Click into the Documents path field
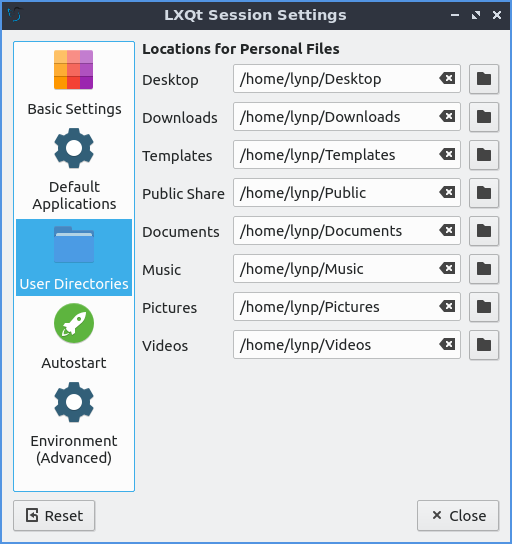The image size is (512, 544). (347, 231)
